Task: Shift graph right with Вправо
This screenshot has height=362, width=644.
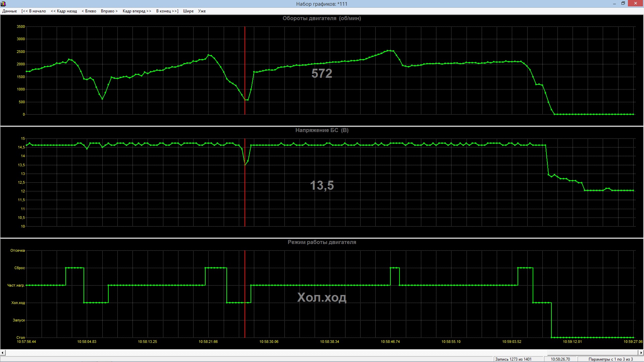Action: point(109,11)
